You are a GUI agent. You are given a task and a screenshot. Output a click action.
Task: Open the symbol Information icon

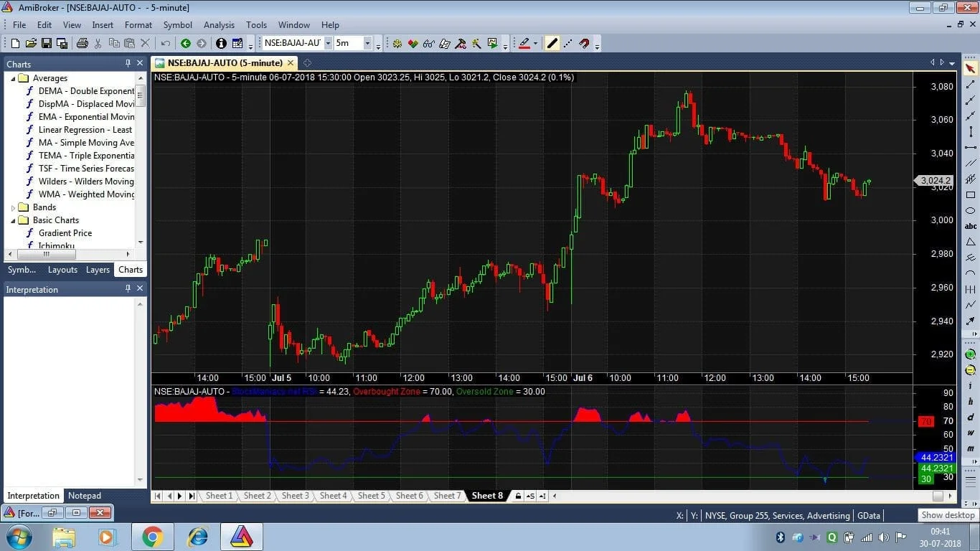(221, 43)
